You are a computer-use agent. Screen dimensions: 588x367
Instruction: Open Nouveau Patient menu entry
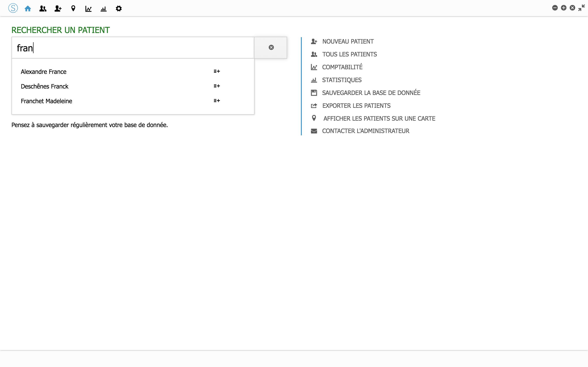click(x=348, y=42)
